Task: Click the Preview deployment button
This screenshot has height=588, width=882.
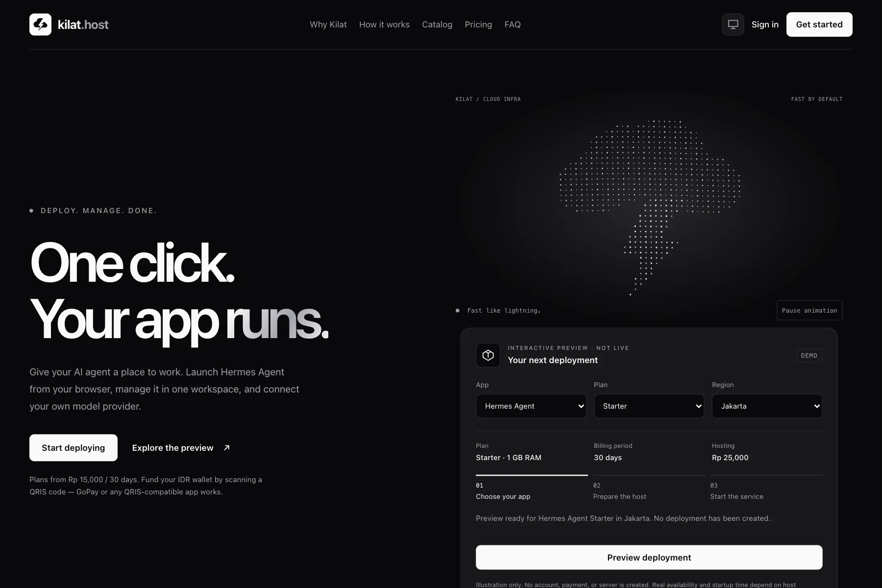Action: coord(649,557)
